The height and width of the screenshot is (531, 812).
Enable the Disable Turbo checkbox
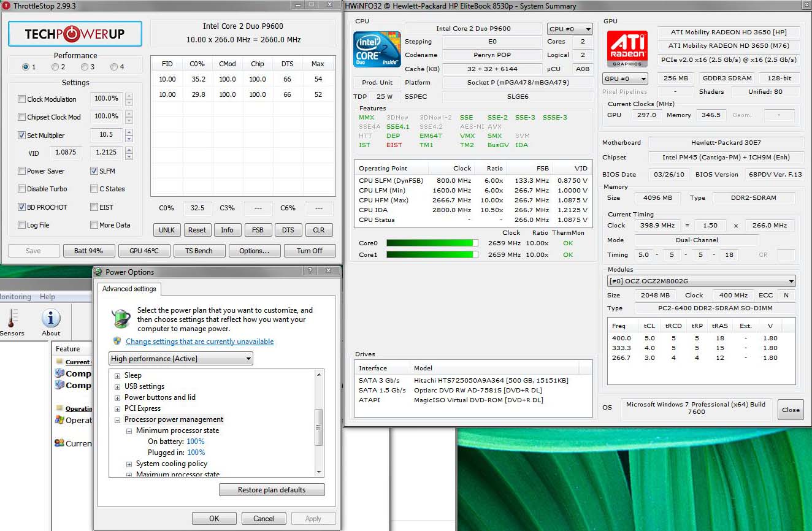[x=22, y=189]
